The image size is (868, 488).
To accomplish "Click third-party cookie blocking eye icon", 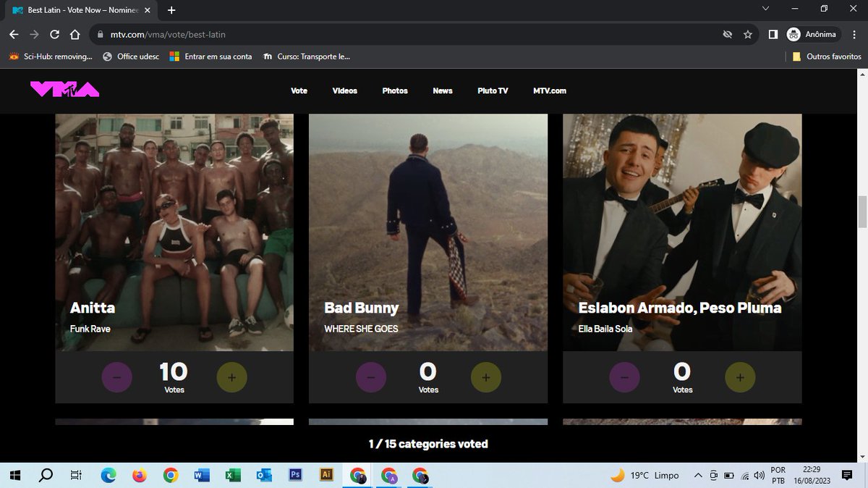I will [728, 34].
